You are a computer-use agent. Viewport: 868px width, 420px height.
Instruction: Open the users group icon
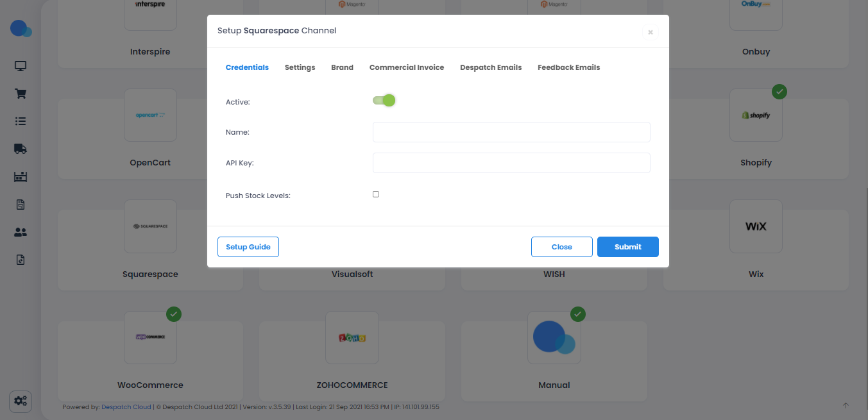pyautogui.click(x=21, y=232)
